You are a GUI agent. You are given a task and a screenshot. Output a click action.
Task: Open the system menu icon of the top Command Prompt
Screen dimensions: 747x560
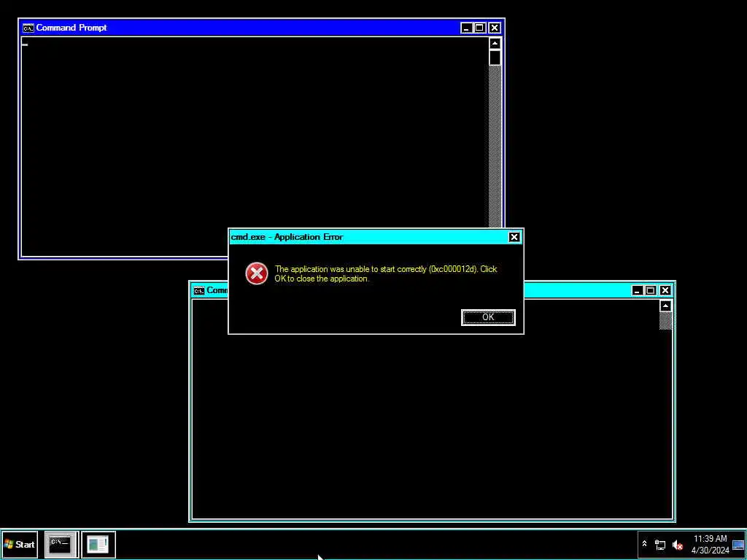tap(28, 28)
